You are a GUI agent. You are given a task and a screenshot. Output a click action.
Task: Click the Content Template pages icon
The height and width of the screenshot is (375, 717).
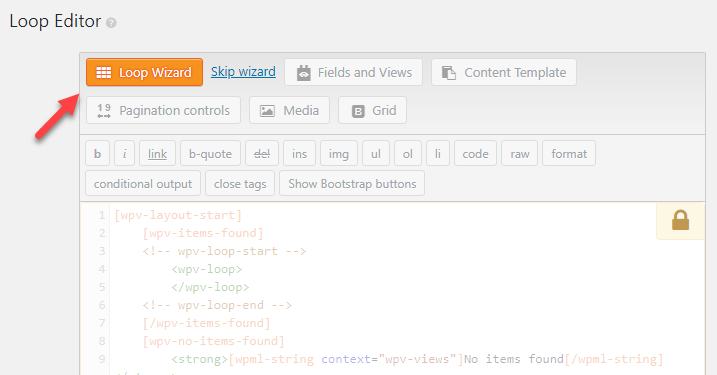449,73
